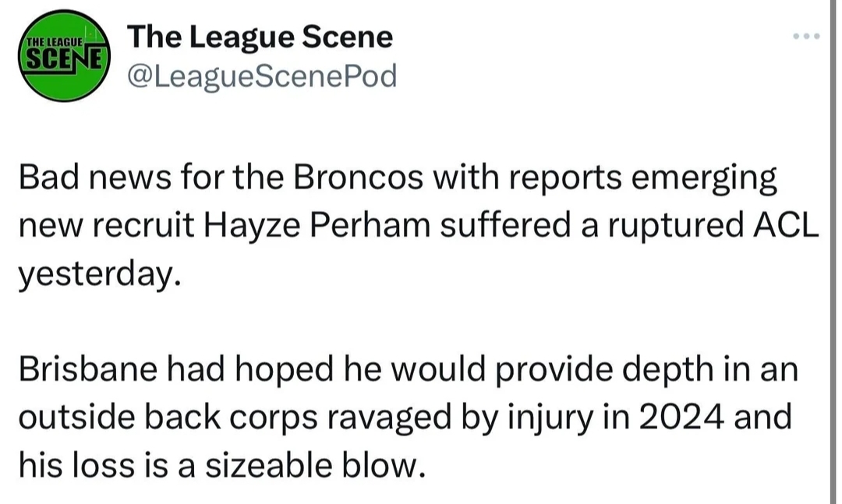The width and height of the screenshot is (842, 504).
Task: Click the vertical bar at right edge
Action: pos(833,252)
